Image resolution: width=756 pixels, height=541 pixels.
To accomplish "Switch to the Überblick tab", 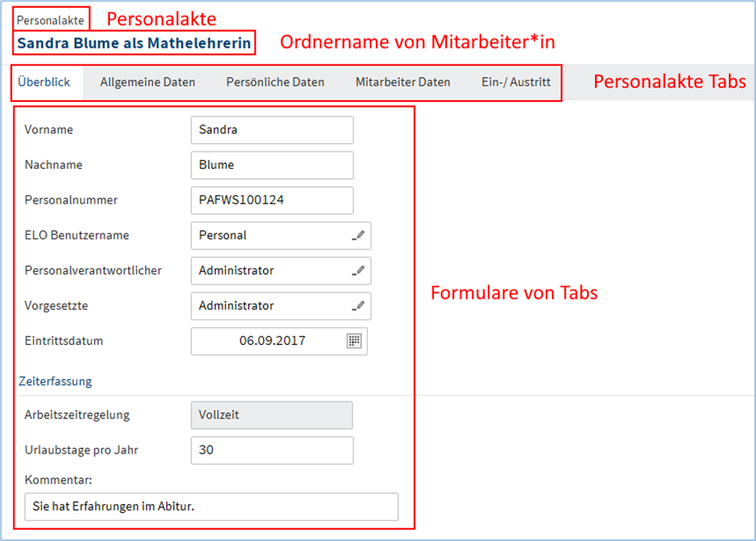I will click(45, 82).
